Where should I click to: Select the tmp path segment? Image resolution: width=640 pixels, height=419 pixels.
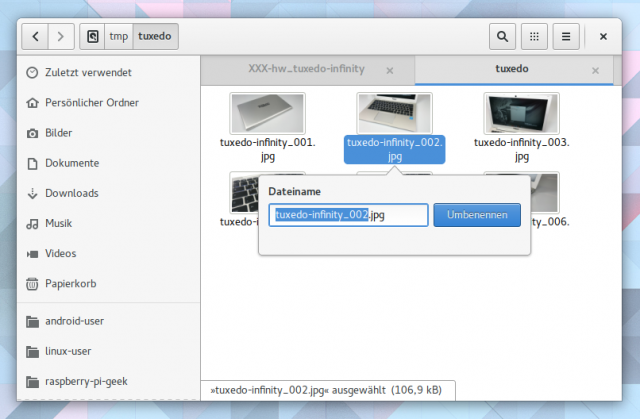pyautogui.click(x=118, y=37)
